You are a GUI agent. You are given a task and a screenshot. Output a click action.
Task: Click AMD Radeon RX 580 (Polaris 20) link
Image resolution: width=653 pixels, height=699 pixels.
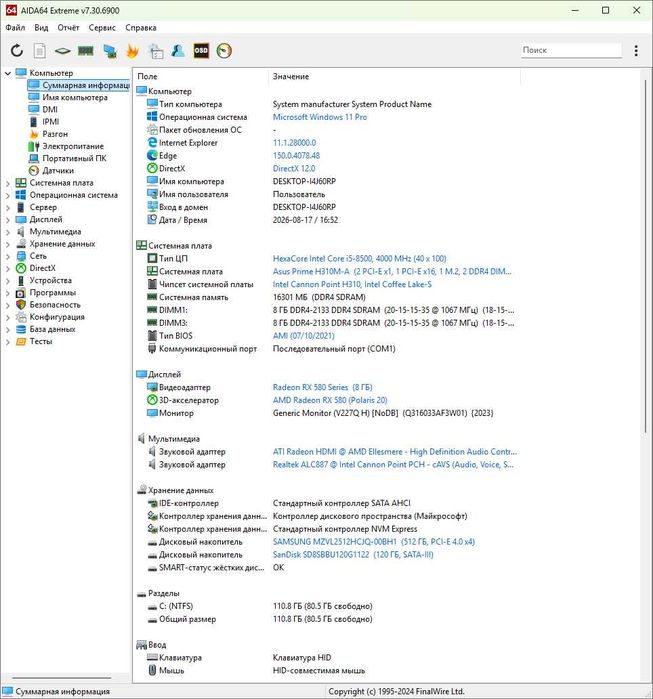(x=330, y=400)
